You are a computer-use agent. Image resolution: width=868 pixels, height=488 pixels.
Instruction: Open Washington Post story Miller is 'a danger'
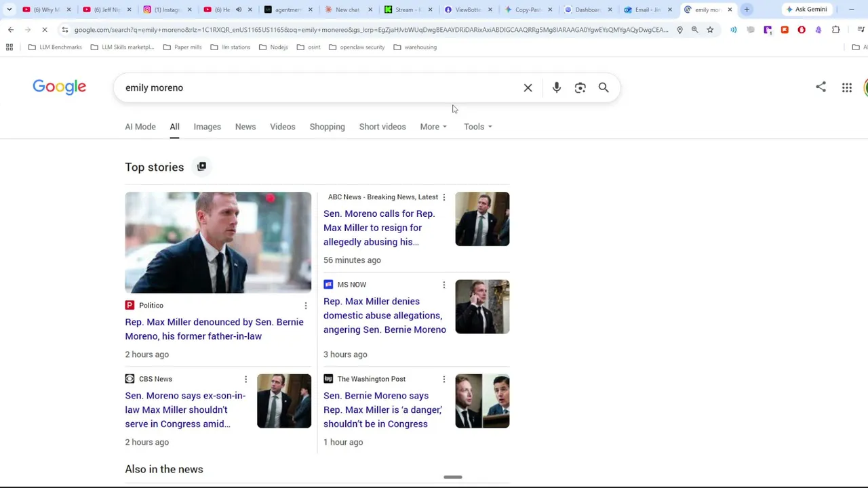point(382,410)
